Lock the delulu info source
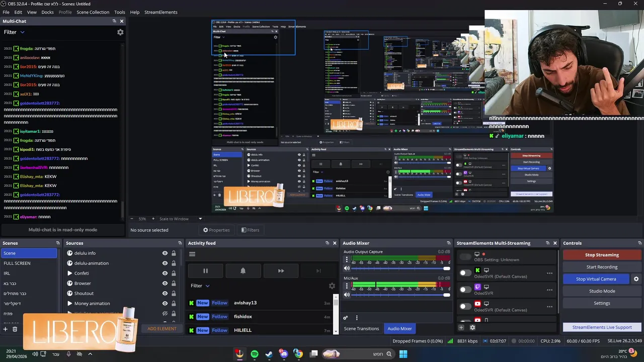The height and width of the screenshot is (362, 644). pyautogui.click(x=174, y=253)
